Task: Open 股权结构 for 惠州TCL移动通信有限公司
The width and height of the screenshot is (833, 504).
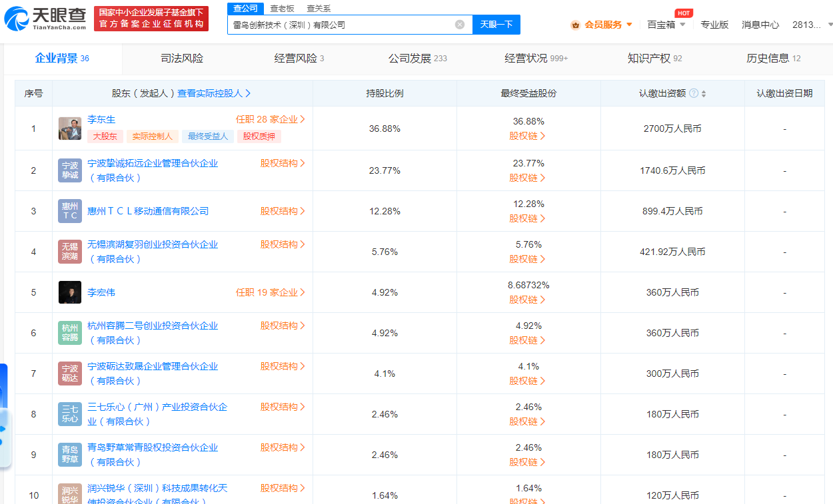Action: (x=283, y=211)
